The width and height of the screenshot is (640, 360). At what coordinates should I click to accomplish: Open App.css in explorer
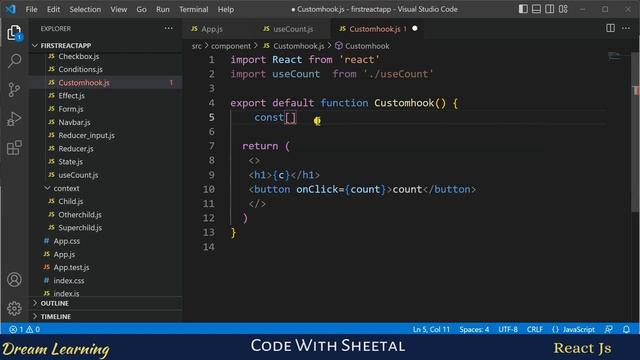(x=67, y=241)
